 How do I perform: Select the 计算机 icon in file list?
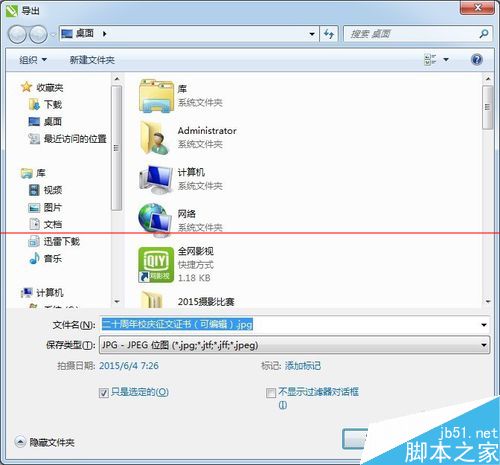pos(157,179)
